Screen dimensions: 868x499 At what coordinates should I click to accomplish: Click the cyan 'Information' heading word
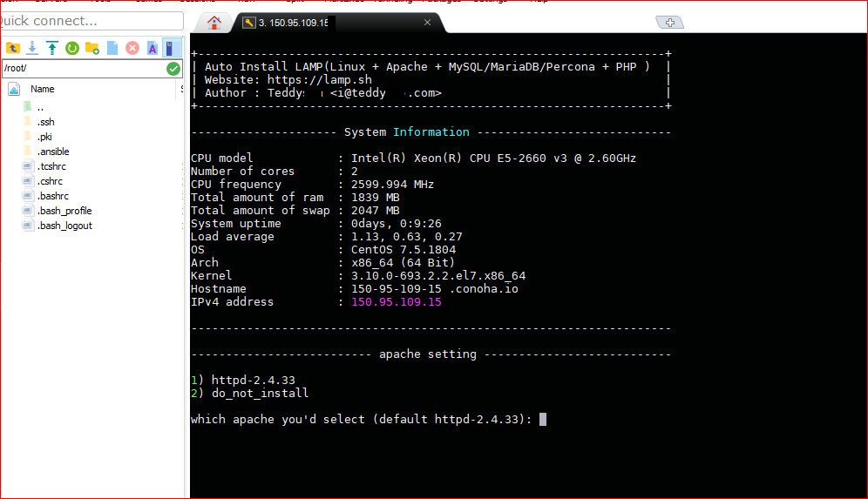pyautogui.click(x=431, y=132)
